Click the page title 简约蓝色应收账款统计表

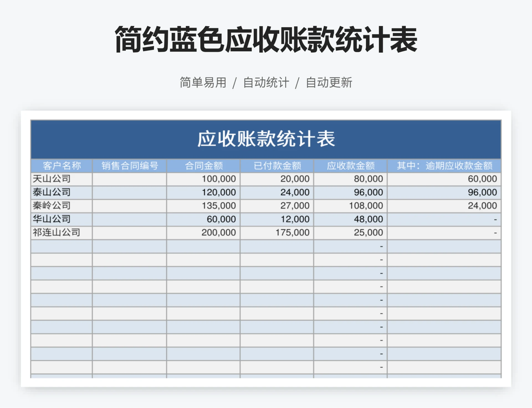pyautogui.click(x=265, y=40)
